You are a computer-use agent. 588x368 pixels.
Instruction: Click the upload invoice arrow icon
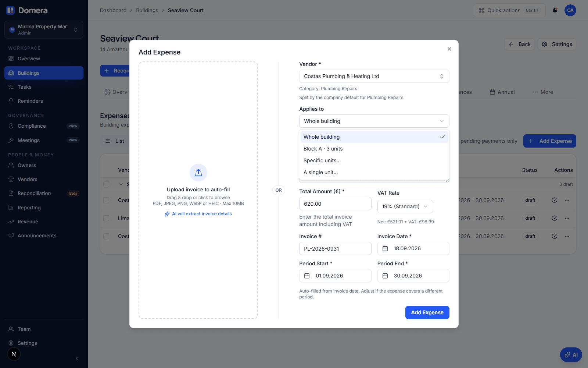pyautogui.click(x=198, y=173)
